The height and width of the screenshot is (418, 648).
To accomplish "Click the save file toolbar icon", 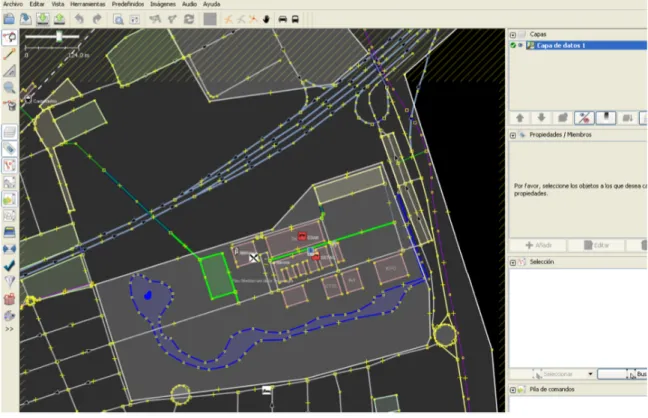I will [26, 19].
